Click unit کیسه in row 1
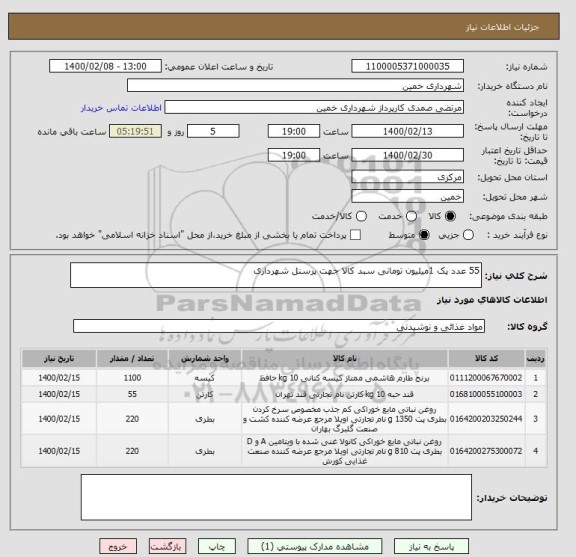The image size is (576, 557). 205,378
